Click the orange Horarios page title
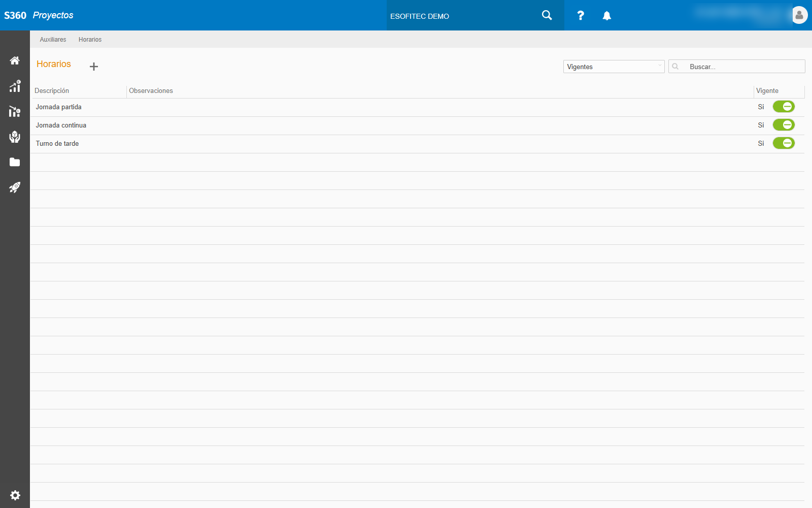 54,64
